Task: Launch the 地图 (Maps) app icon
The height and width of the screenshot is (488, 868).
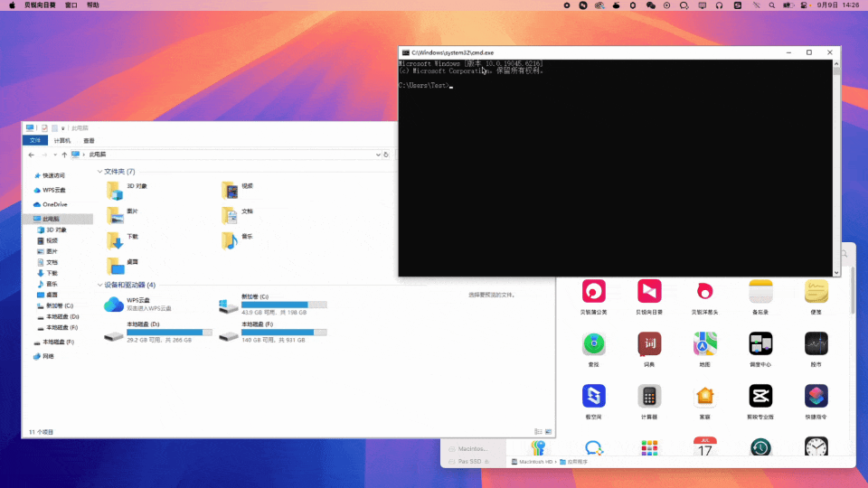Action: point(705,343)
